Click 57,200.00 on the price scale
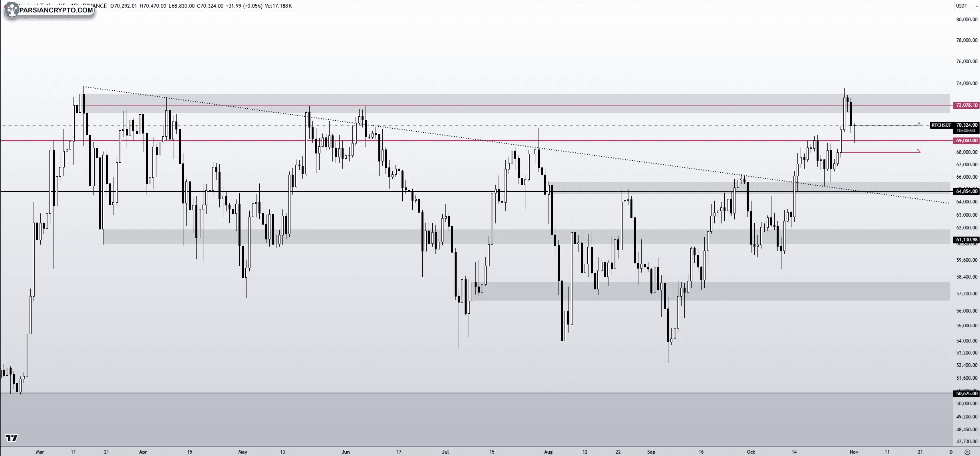This screenshot has width=980, height=456. (x=966, y=294)
